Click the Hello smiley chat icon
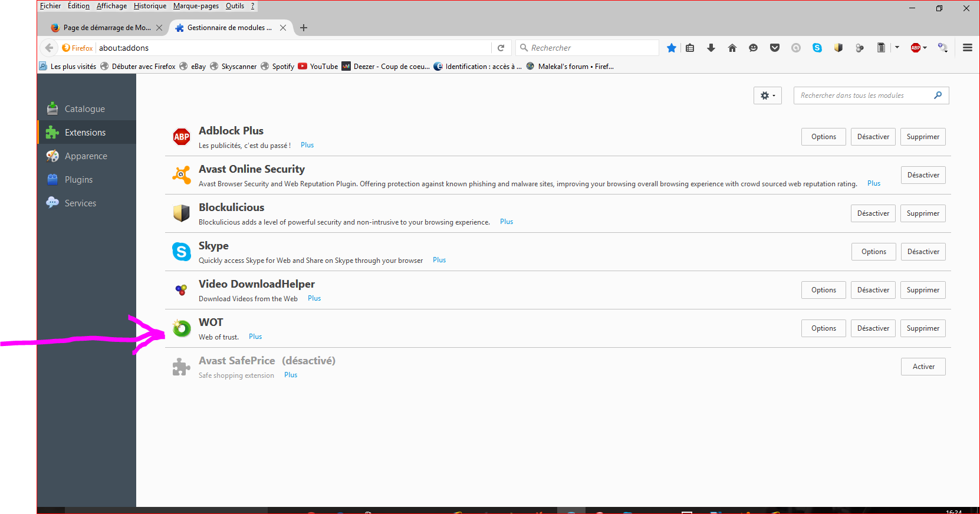This screenshot has width=980, height=514. [x=753, y=48]
